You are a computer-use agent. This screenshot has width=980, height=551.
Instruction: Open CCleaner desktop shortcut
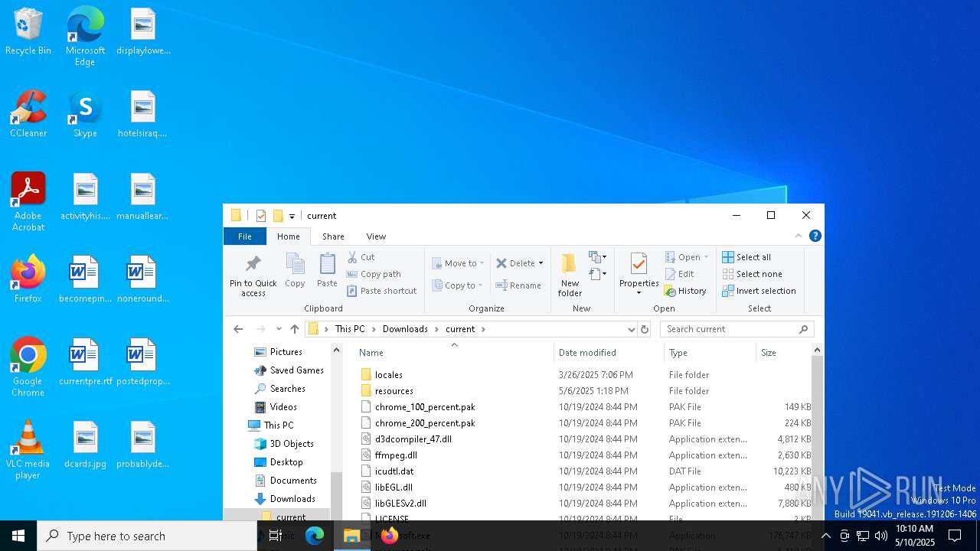[x=28, y=114]
